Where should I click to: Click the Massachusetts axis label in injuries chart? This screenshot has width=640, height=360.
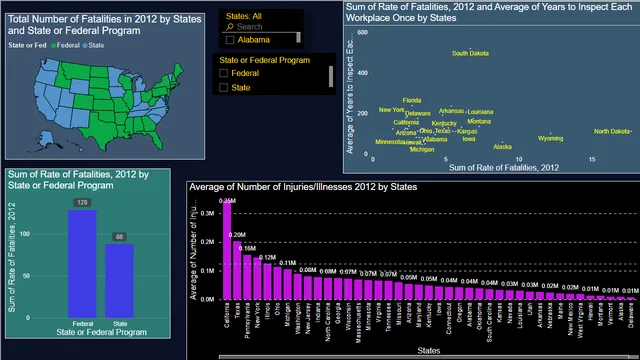(358, 322)
